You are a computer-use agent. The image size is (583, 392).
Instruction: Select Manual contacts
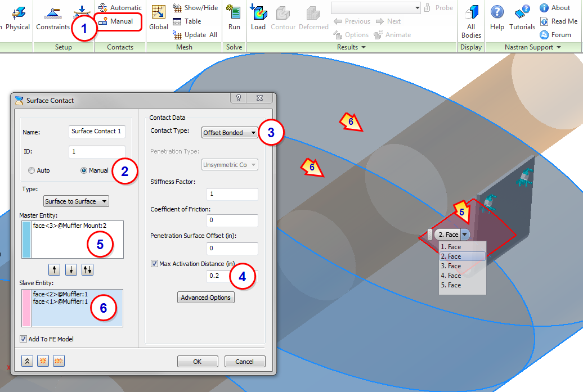[x=115, y=21]
